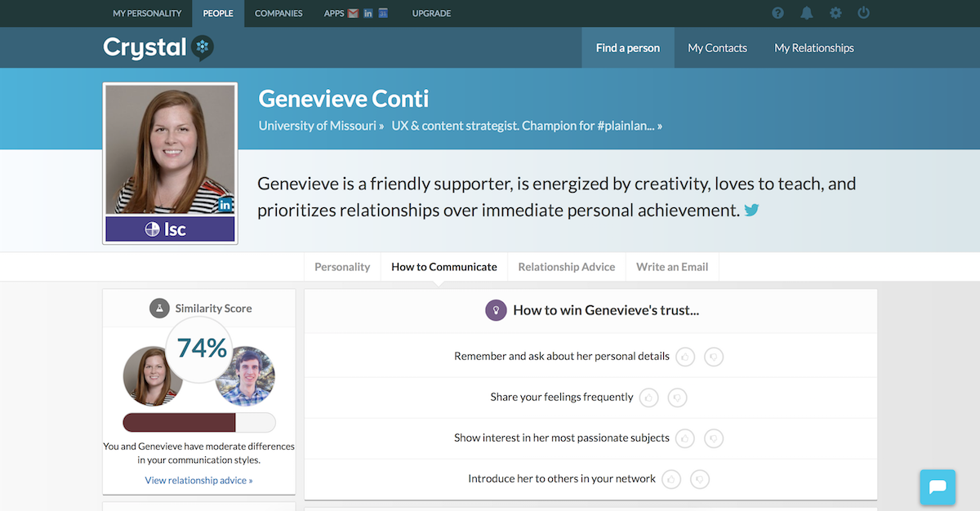Open the LinkedIn app icon in top bar
The width and height of the screenshot is (980, 511).
[x=368, y=13]
